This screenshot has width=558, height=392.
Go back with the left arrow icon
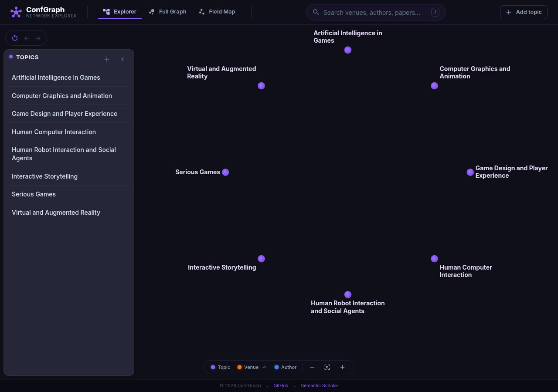tap(27, 38)
